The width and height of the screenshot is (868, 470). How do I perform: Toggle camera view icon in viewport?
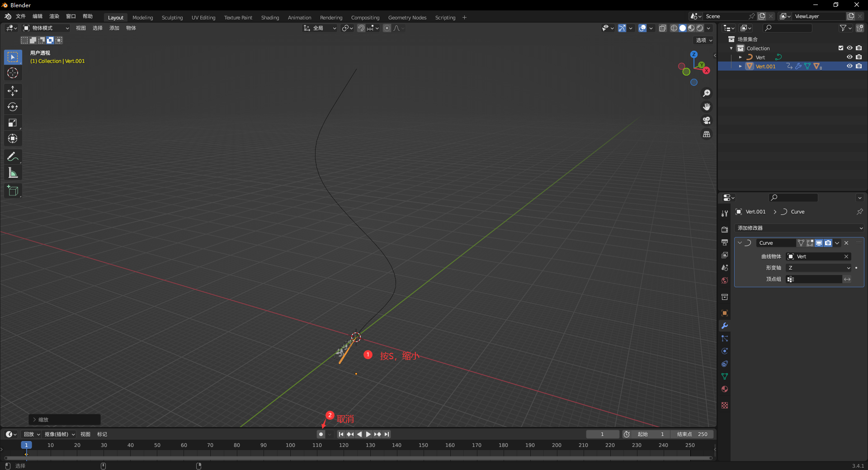[x=707, y=120]
